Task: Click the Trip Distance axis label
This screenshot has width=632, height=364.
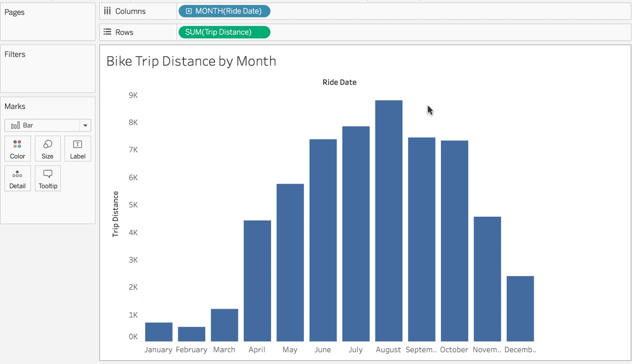Action: pos(115,214)
